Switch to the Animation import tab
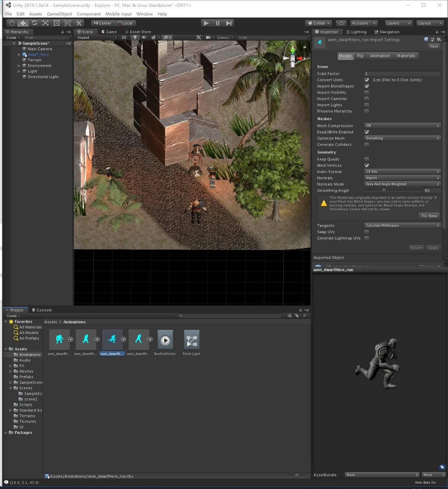The height and width of the screenshot is (489, 448). click(380, 56)
